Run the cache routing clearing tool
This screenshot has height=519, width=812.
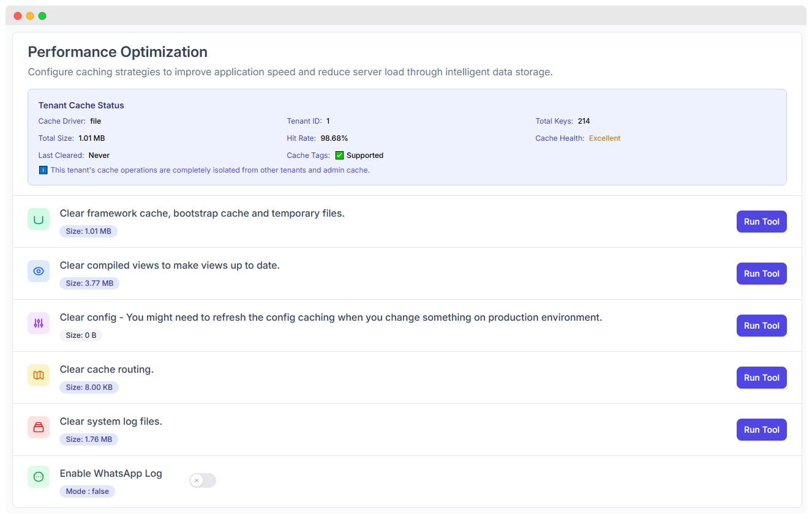click(761, 378)
